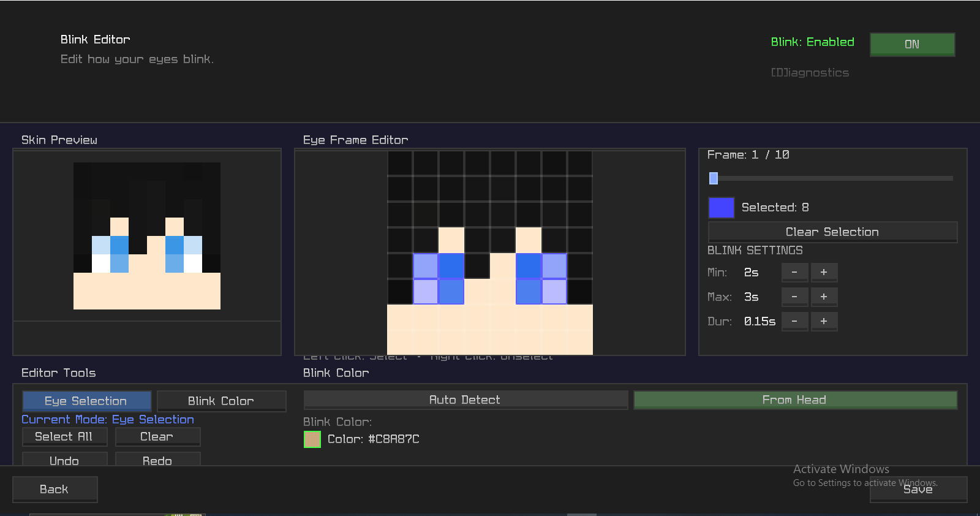Click the Redo button
Screen dimensions: 980x516
[157, 460]
